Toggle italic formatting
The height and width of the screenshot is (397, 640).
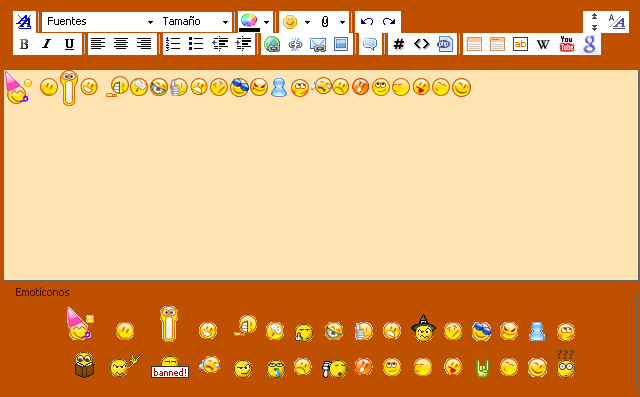[47, 44]
